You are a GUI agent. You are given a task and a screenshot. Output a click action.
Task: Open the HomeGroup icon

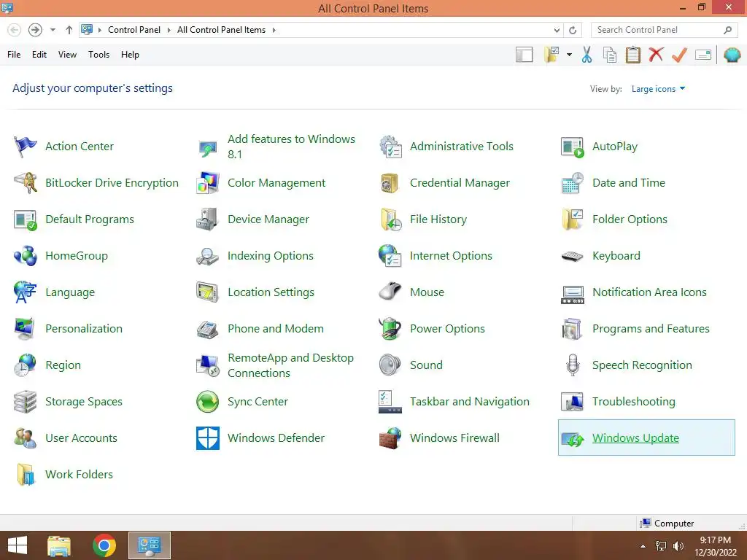click(25, 256)
